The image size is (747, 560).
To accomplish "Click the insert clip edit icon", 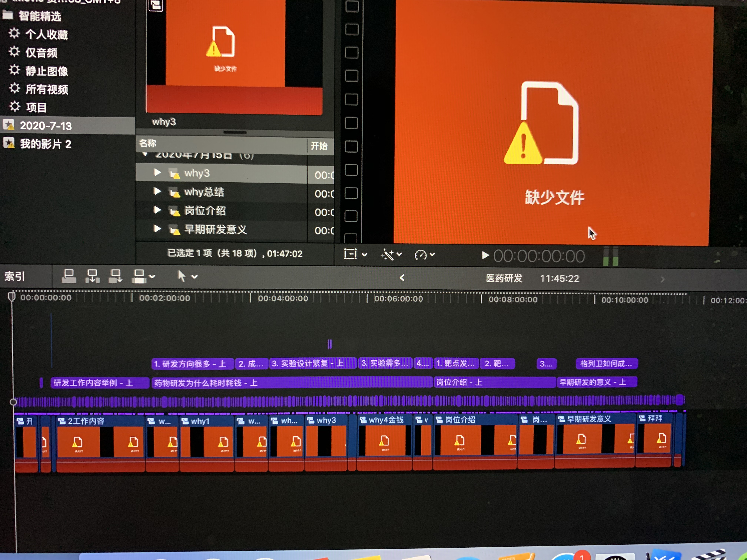I will pos(92,276).
